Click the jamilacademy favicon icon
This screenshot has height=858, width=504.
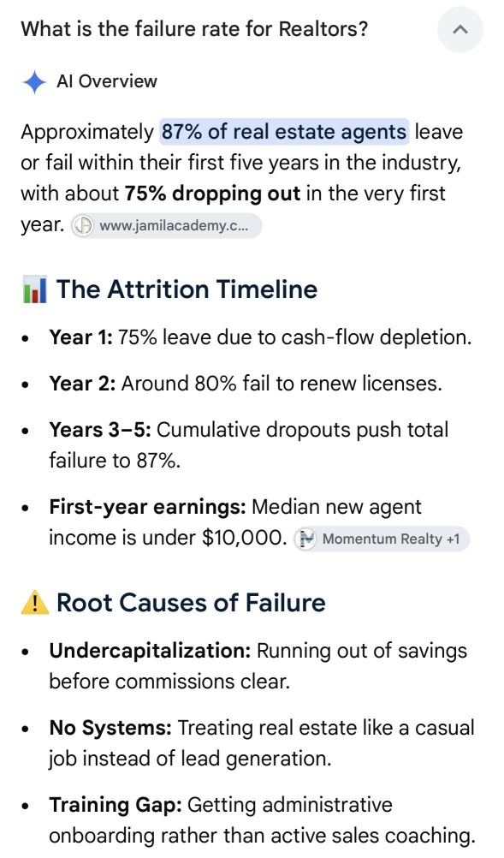[x=84, y=226]
